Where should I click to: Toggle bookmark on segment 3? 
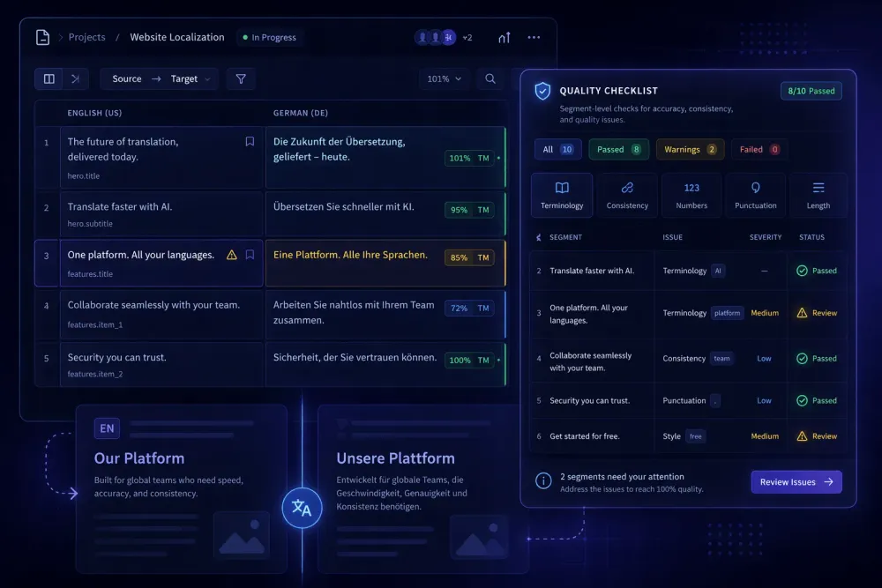point(250,255)
